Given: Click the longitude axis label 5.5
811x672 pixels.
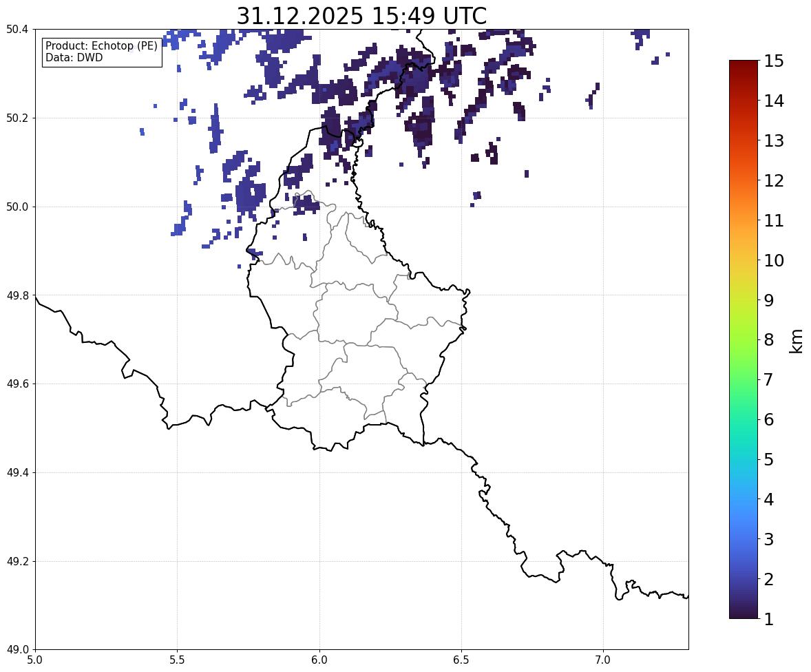Looking at the screenshot, I should point(177,660).
